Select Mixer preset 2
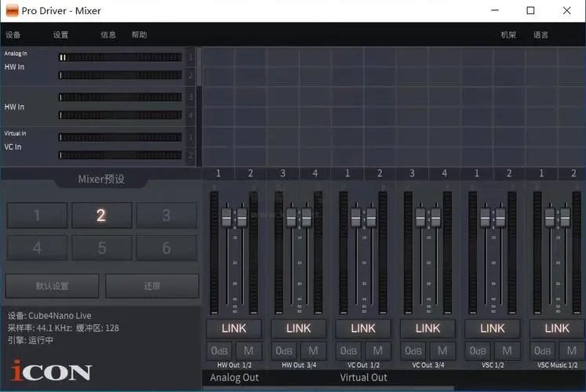 (101, 216)
